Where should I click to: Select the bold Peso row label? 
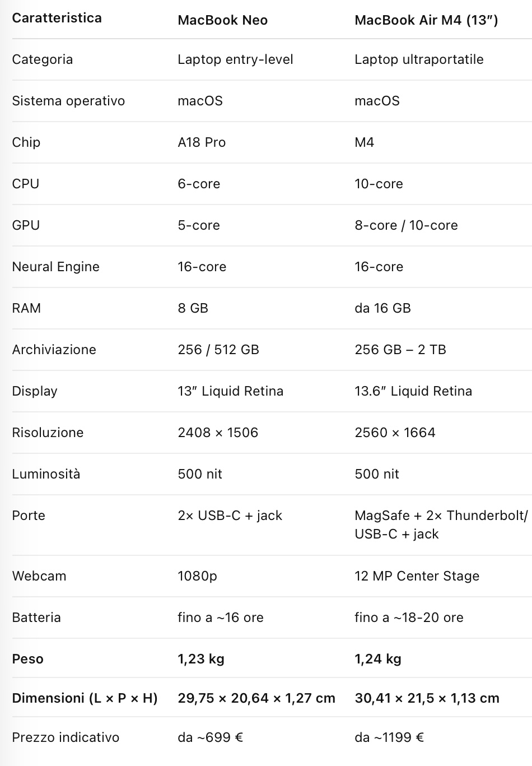tap(27, 659)
